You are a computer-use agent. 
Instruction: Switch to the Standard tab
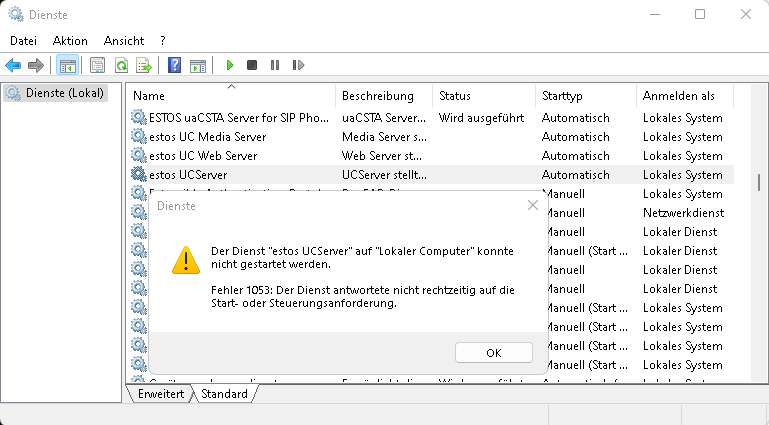[x=224, y=394]
